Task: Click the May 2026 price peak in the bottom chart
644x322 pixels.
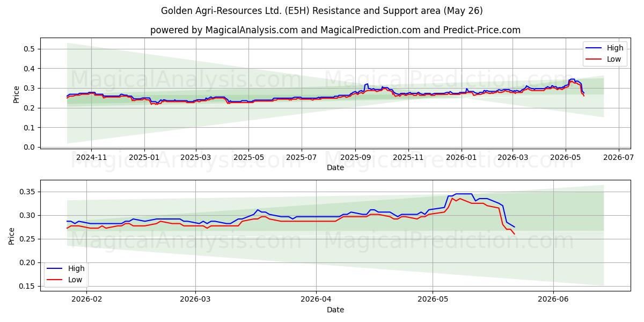Action: [x=464, y=194]
